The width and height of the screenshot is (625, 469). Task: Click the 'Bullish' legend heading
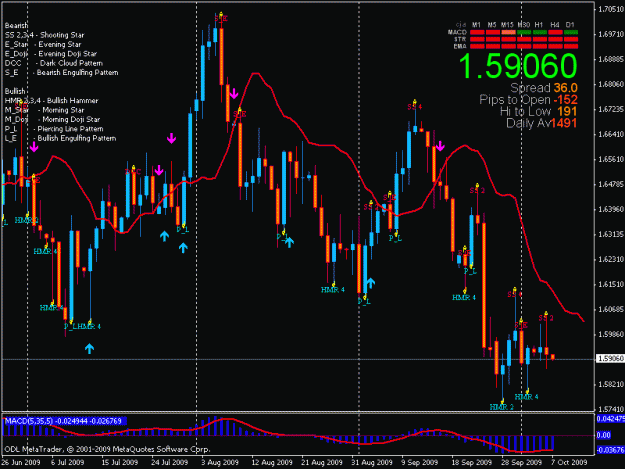coord(15,91)
